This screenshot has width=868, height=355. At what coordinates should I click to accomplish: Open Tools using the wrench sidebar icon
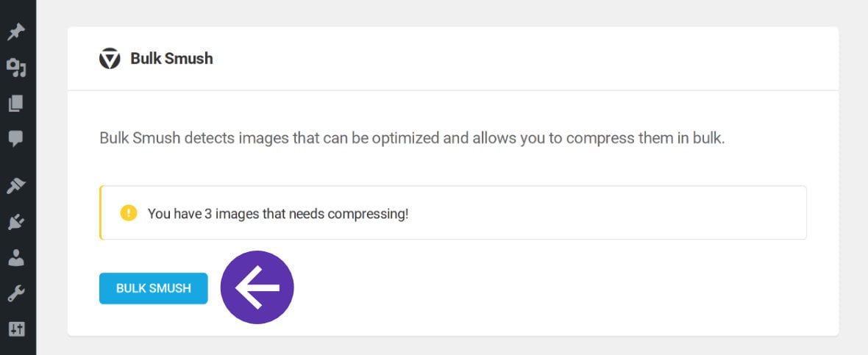click(x=16, y=293)
